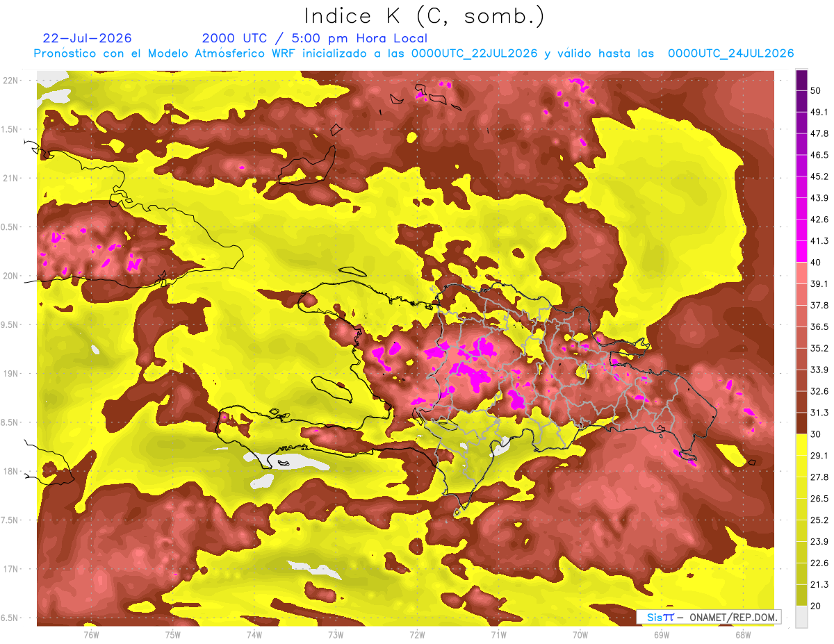This screenshot has width=834, height=644.
Task: Click the colorbar value "26.5"
Action: tap(819, 498)
